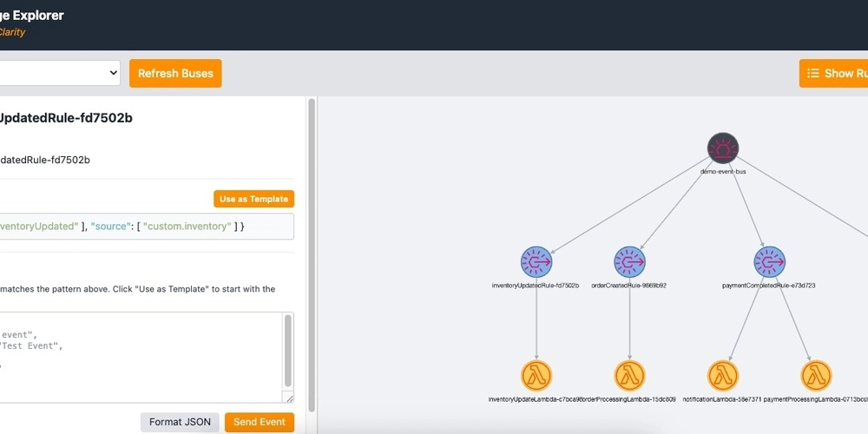Click the notificationLambda function icon
The height and width of the screenshot is (434, 868).
[x=722, y=376]
